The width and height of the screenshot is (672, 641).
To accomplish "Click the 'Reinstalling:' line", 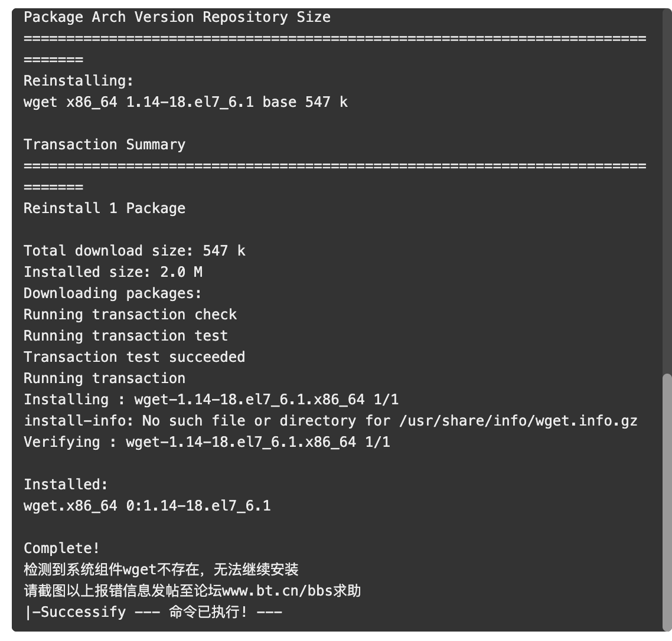I will [x=79, y=80].
